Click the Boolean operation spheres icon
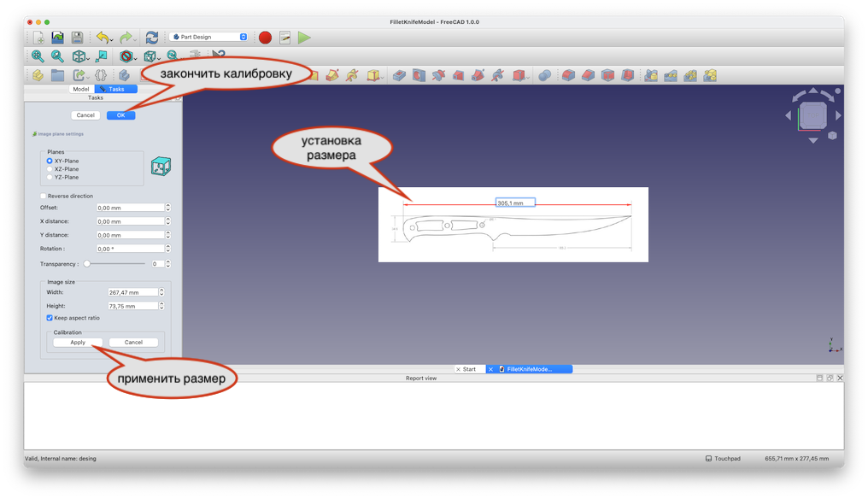This screenshot has height=499, width=868. [x=544, y=75]
